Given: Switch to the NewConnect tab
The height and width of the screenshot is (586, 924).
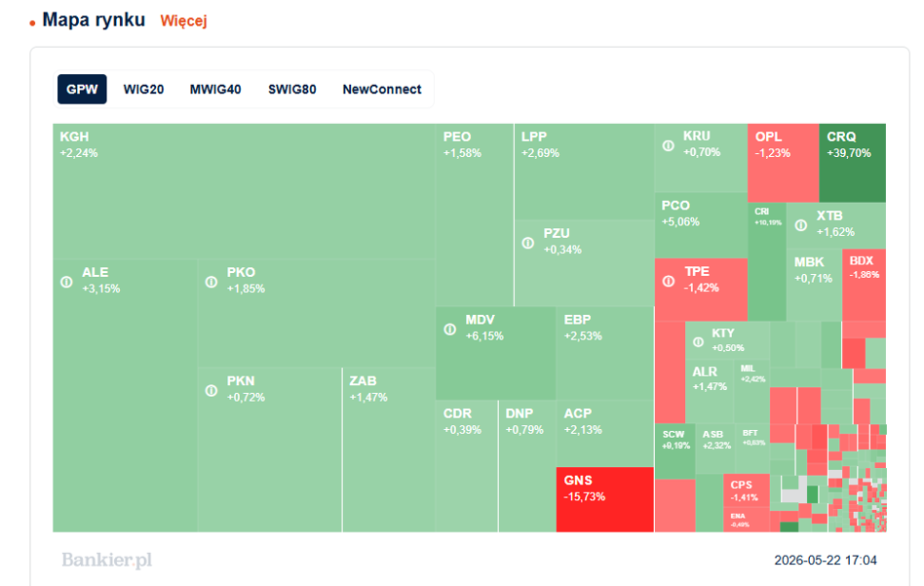Looking at the screenshot, I should pyautogui.click(x=382, y=89).
